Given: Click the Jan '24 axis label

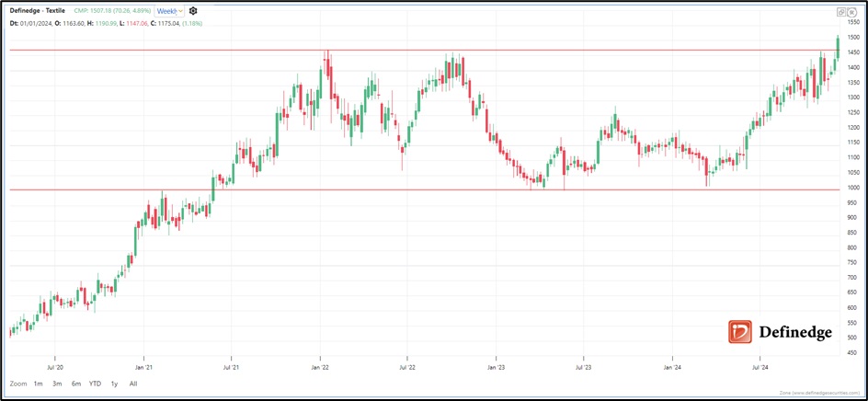Looking at the screenshot, I should click(x=672, y=367).
